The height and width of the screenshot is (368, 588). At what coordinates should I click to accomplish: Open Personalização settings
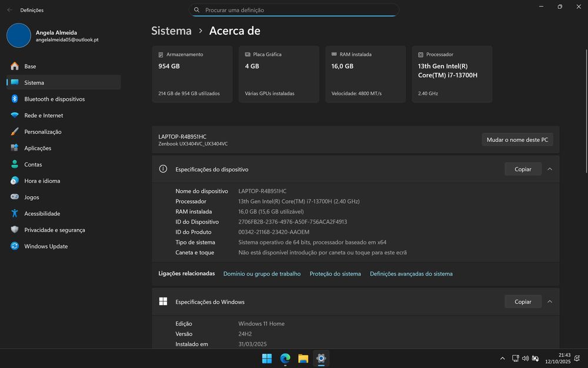click(x=64, y=131)
